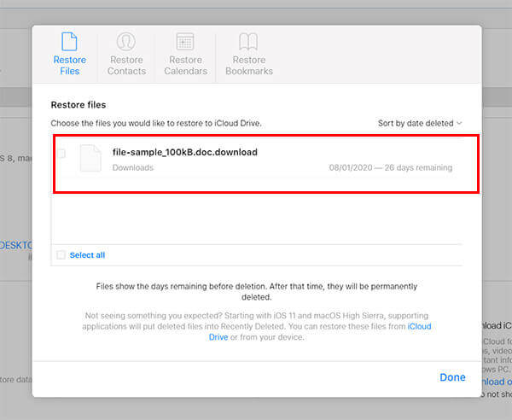Open the Sort by date deleted dropdown
The height and width of the screenshot is (420, 512).
coord(420,124)
